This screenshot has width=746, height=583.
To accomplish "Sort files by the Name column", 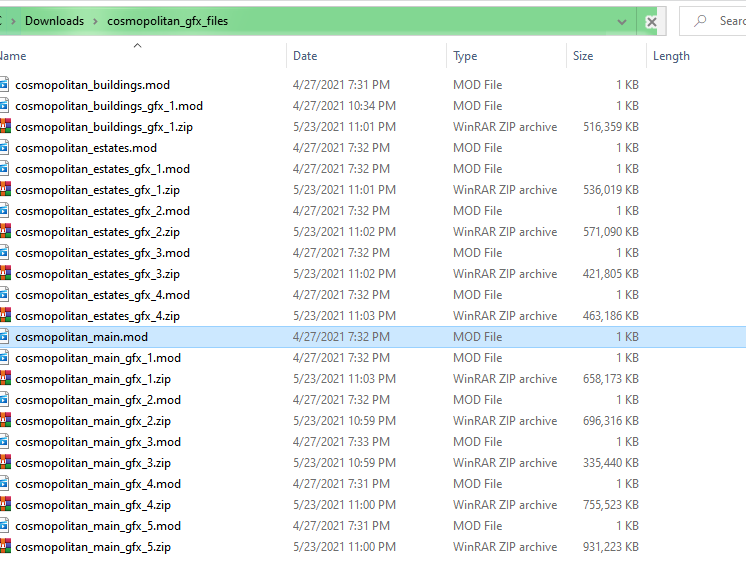I will [13, 56].
